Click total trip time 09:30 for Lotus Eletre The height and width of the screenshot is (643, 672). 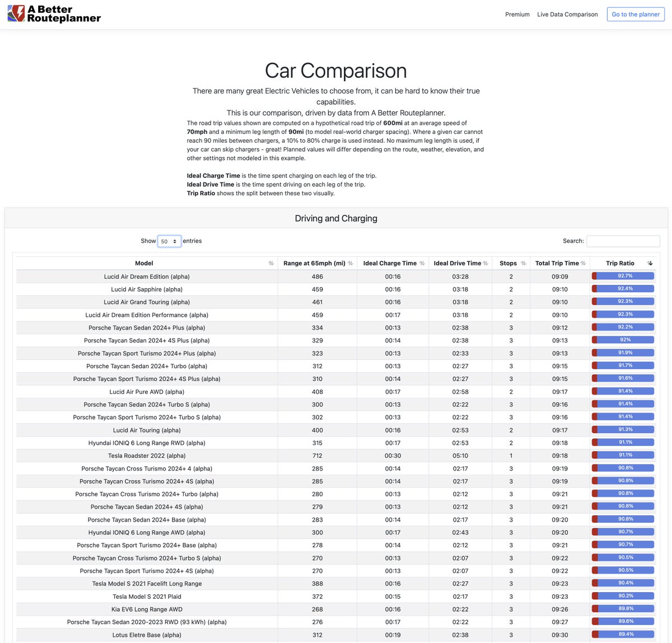(560, 635)
